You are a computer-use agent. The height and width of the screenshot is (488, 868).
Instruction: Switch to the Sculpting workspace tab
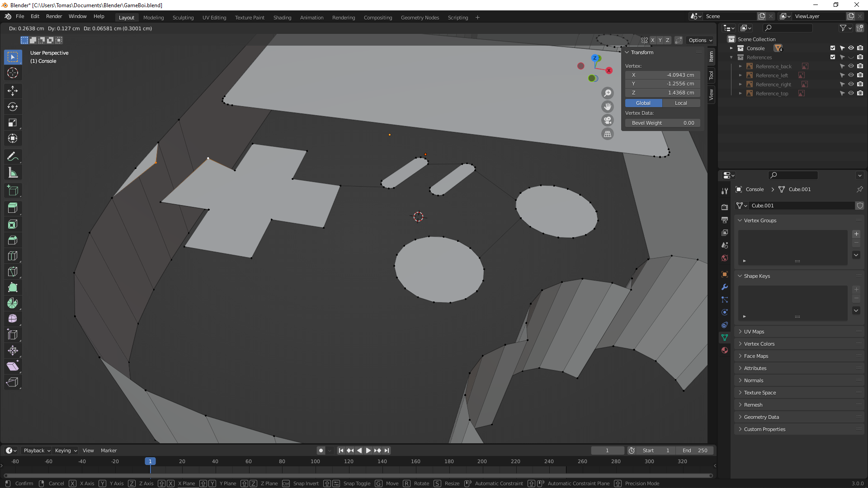(x=183, y=18)
